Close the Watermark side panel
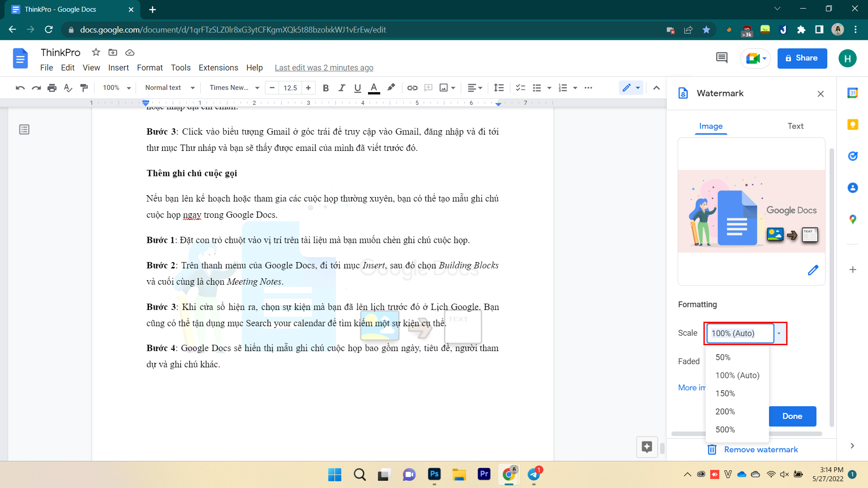The image size is (868, 488). (x=821, y=94)
